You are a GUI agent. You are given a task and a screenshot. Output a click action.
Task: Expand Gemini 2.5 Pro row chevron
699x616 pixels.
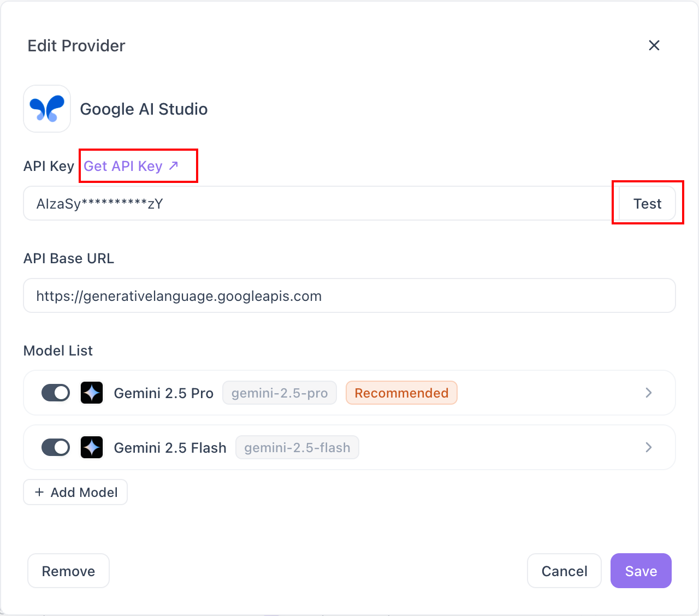[x=649, y=393]
